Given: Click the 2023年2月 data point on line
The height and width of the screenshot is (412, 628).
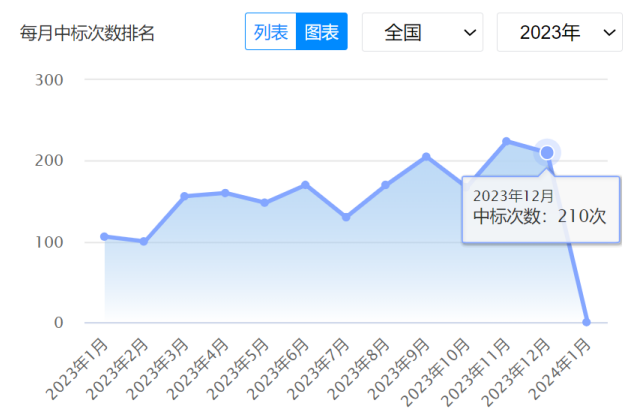Looking at the screenshot, I should tap(144, 242).
